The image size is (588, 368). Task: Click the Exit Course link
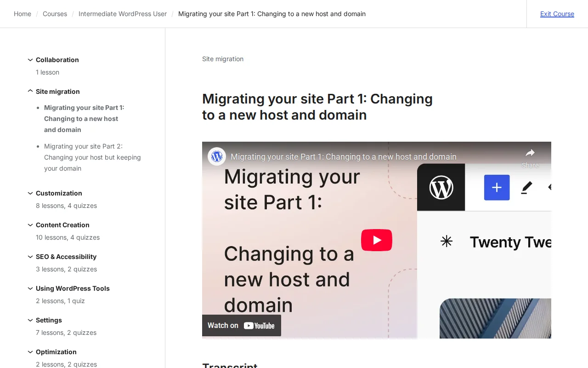[x=557, y=14]
